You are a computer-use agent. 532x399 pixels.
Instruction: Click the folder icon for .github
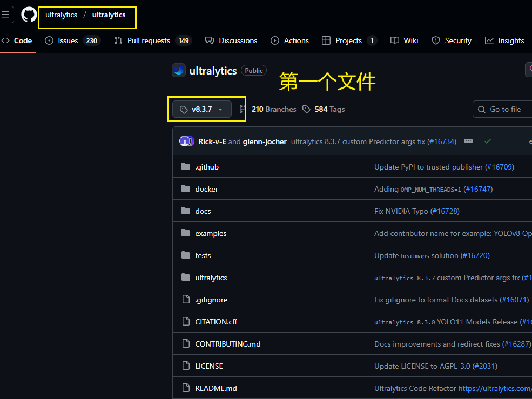pyautogui.click(x=186, y=166)
